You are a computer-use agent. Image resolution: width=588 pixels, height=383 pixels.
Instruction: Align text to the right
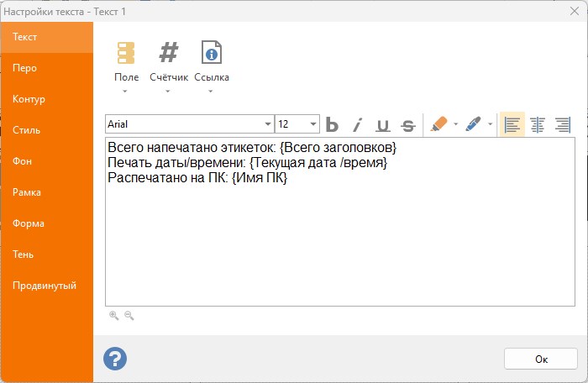pos(563,124)
